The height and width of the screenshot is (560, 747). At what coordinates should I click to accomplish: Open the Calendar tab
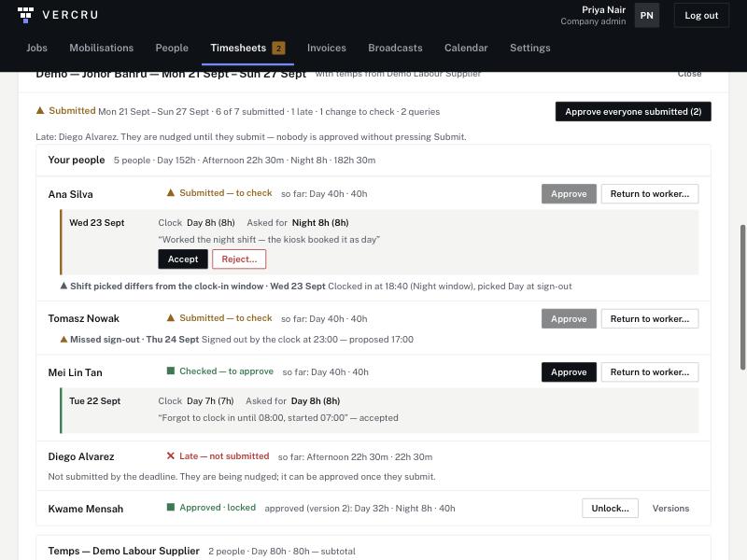(466, 48)
